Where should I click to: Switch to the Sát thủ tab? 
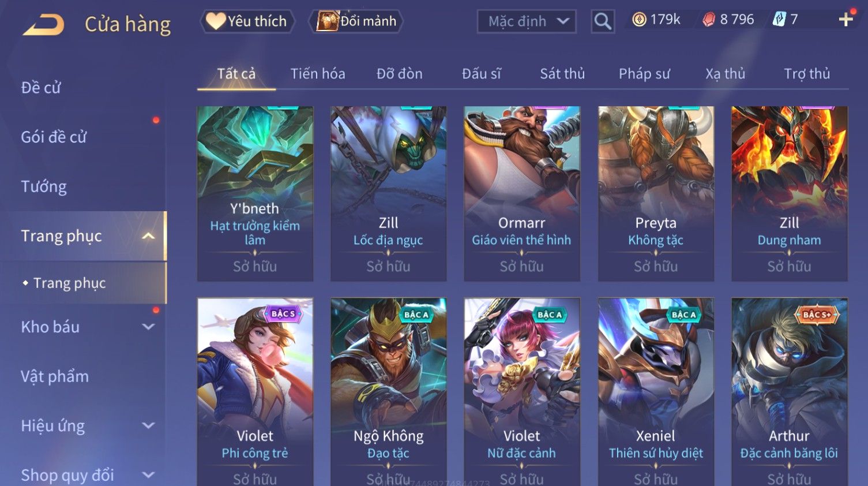coord(562,74)
